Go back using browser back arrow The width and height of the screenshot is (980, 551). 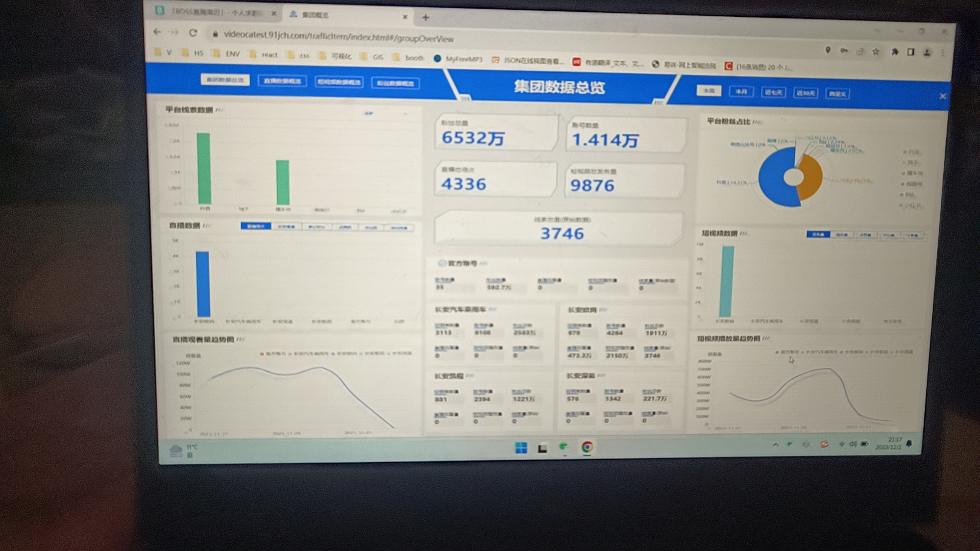(x=157, y=32)
